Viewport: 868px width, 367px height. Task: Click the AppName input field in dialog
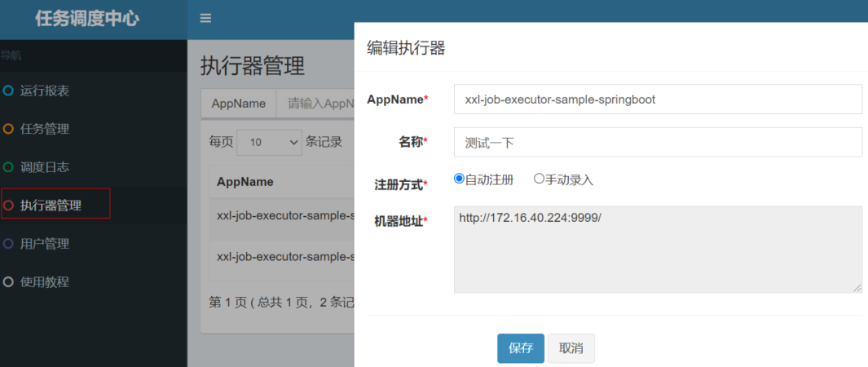pyautogui.click(x=657, y=99)
